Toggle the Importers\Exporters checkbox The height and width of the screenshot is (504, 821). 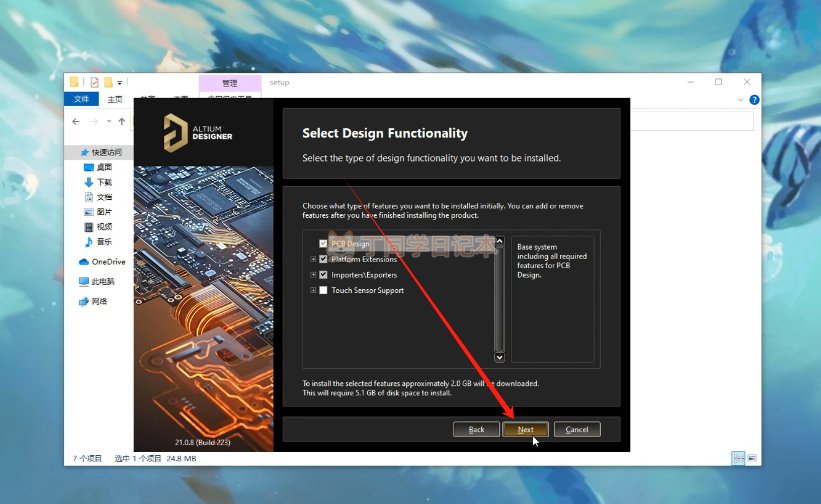[x=323, y=274]
